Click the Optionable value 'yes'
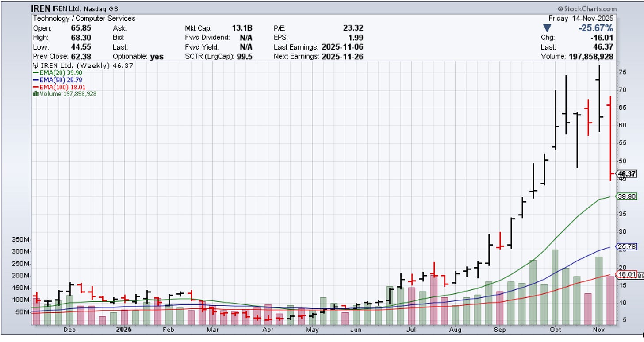 point(157,57)
